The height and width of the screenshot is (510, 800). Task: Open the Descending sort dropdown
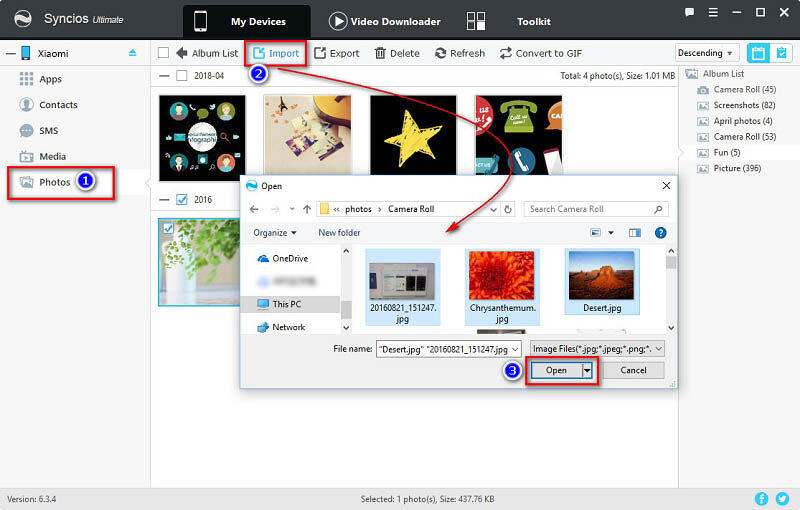pos(706,53)
